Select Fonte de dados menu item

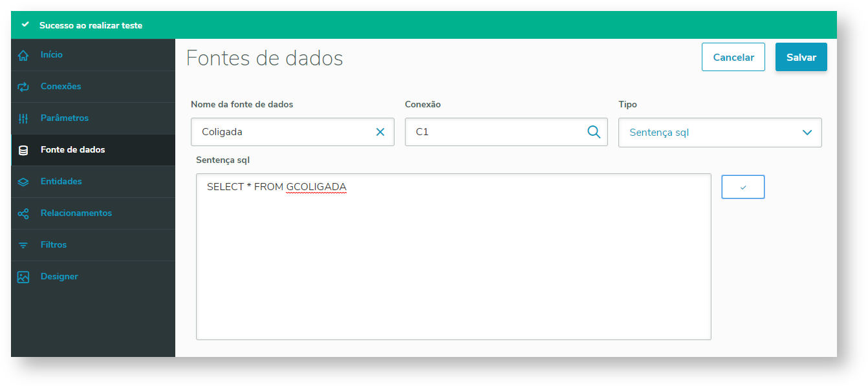[93, 150]
